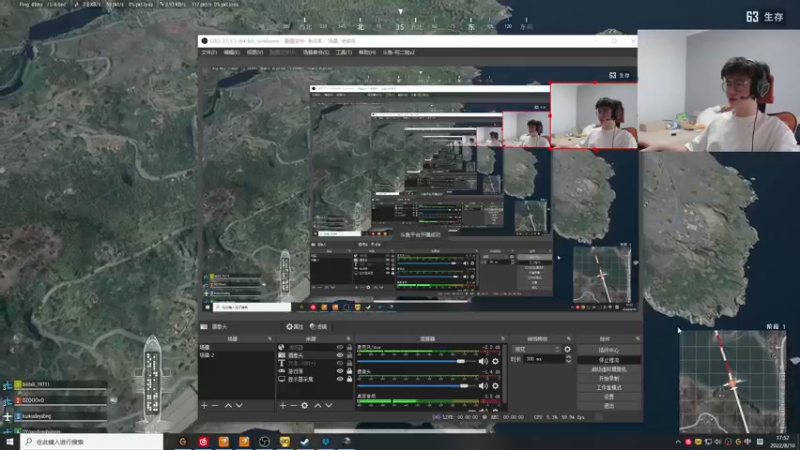Hide the 显示器采集 source with its eye icon
The height and width of the screenshot is (450, 800).
pyautogui.click(x=340, y=380)
